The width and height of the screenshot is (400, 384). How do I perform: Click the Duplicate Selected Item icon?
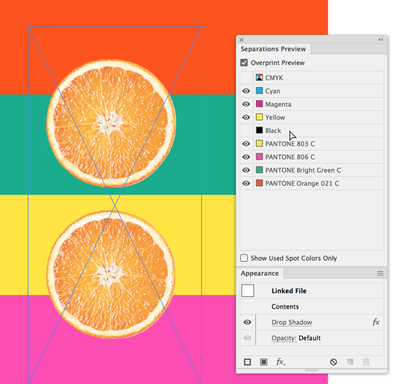click(x=350, y=362)
